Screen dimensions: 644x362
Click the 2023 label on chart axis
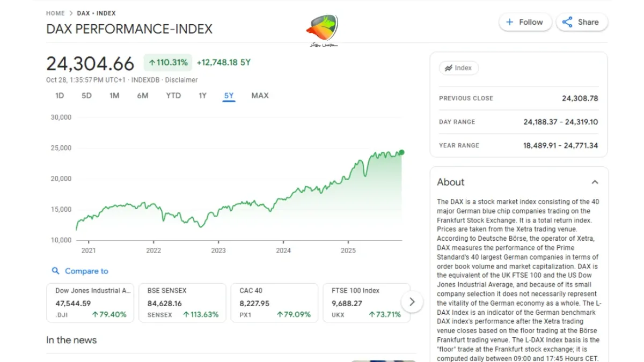tap(218, 250)
